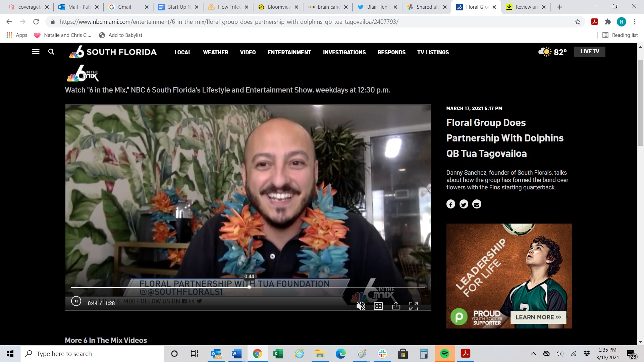Open the ENTERTAINMENT nav menu
The width and height of the screenshot is (644, 362).
[289, 52]
